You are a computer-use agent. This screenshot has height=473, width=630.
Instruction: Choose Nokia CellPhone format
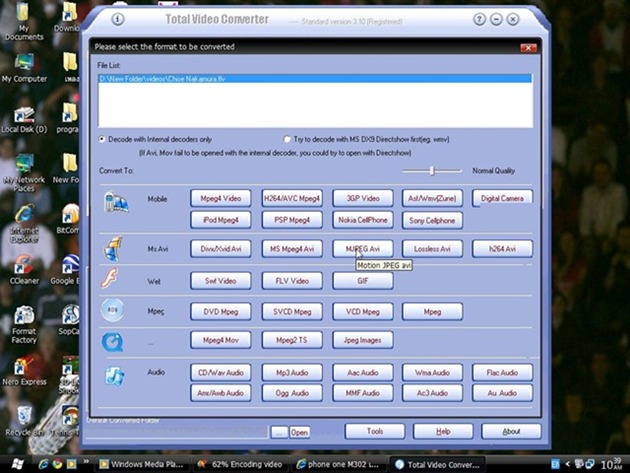click(362, 220)
